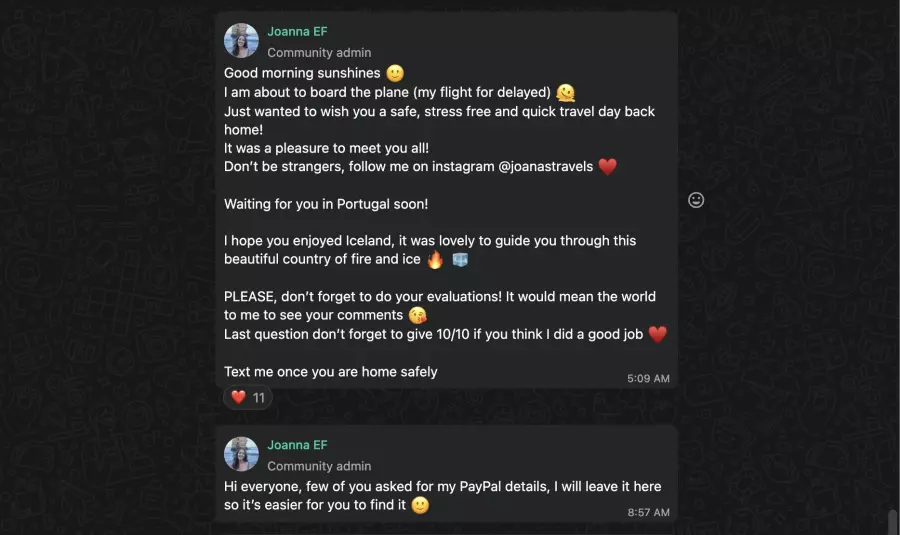This screenshot has width=900, height=535.
Task: Click the smiley emoji after 'Good morning sunshines'
Action: coord(395,74)
